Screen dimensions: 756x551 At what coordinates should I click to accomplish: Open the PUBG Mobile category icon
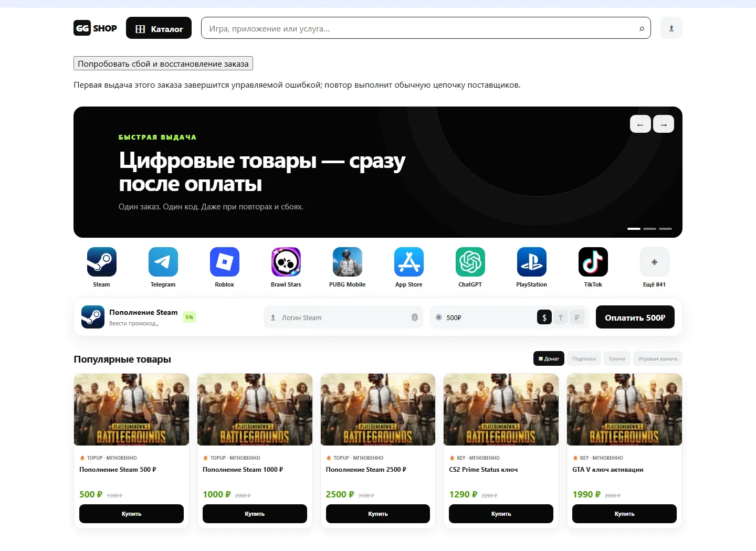pyautogui.click(x=348, y=262)
